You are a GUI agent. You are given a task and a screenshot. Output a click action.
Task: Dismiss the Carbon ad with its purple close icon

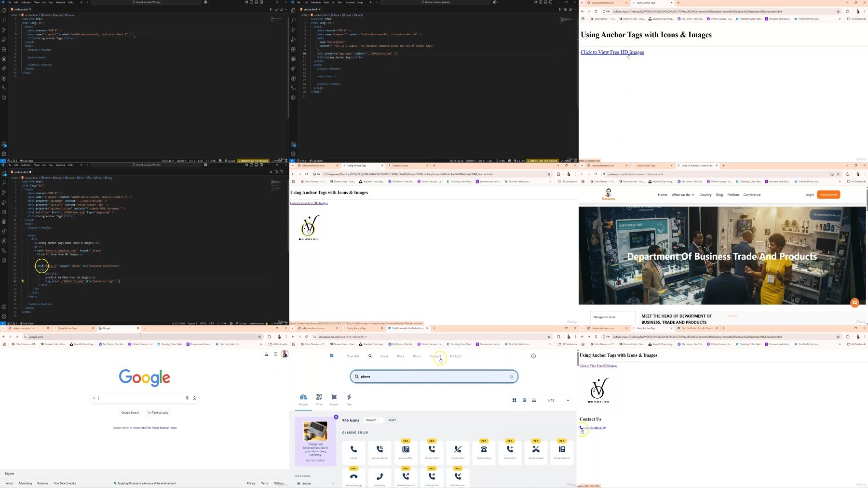tap(336, 417)
